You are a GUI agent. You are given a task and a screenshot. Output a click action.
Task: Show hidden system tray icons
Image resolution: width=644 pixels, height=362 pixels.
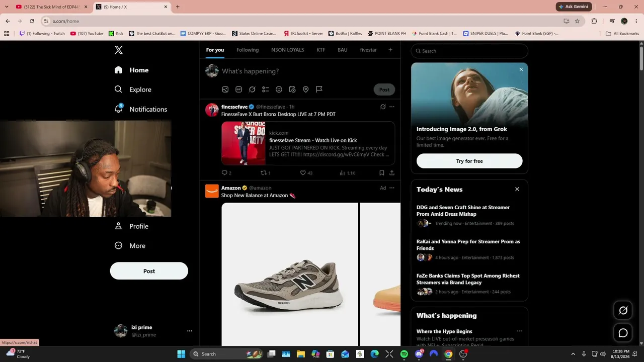click(x=573, y=354)
